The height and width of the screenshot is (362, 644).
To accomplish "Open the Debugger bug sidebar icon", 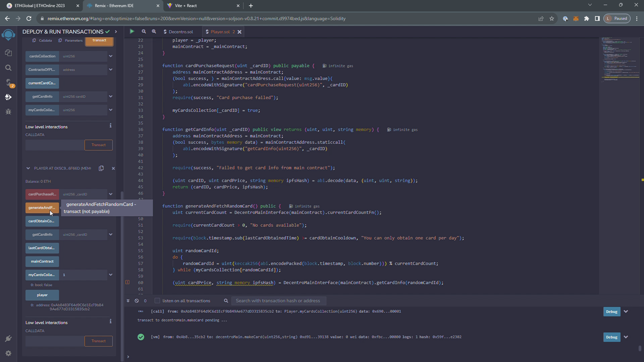I will click(8, 112).
